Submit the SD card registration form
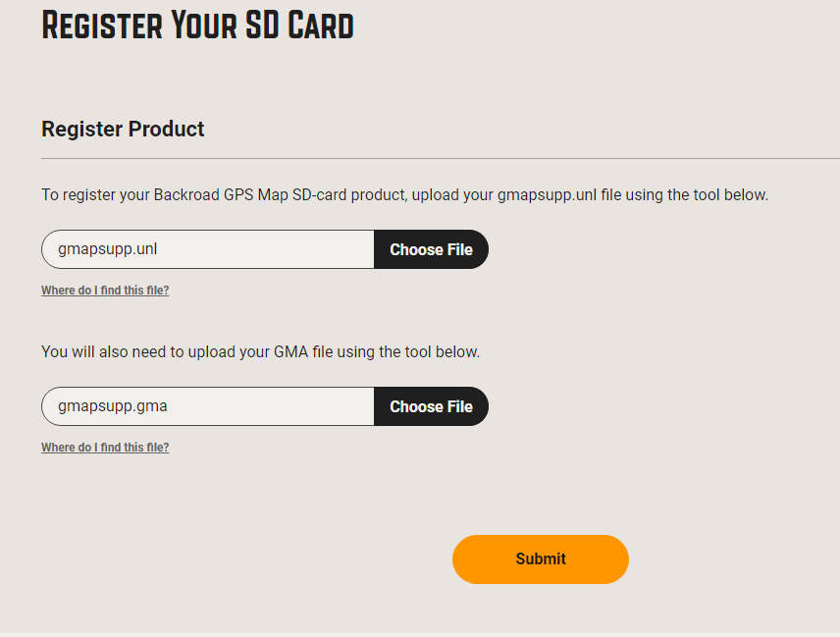The width and height of the screenshot is (840, 637). 540,559
